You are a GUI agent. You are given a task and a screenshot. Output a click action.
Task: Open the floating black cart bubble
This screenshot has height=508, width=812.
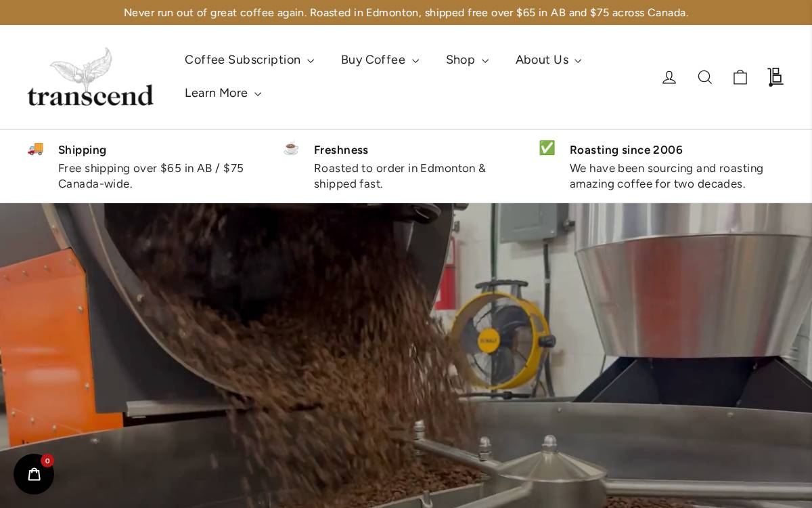tap(34, 474)
